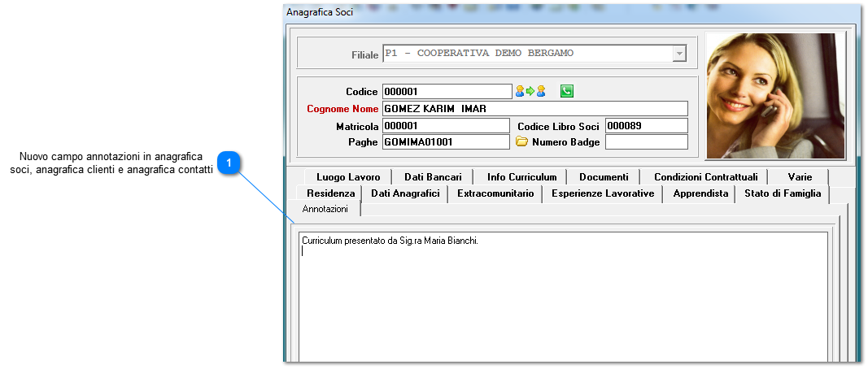Open the yellow folder icon beside Paghe
868x369 pixels.
click(521, 141)
